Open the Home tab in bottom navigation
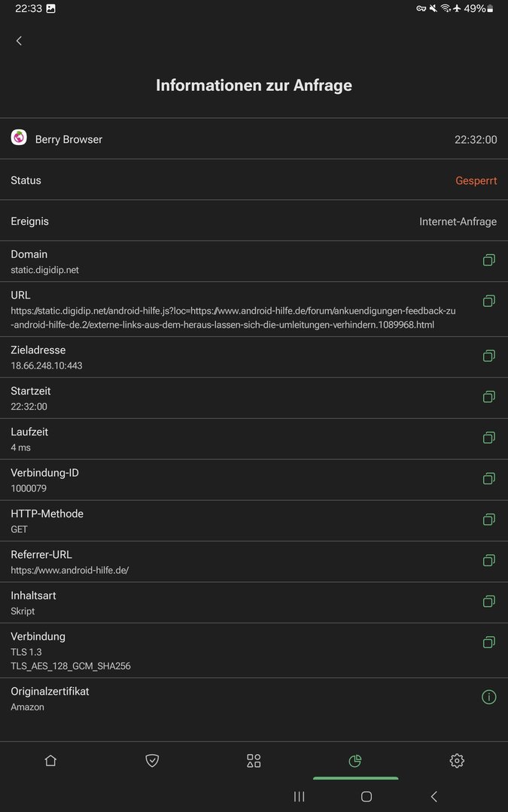508x812 pixels. pos(50,761)
